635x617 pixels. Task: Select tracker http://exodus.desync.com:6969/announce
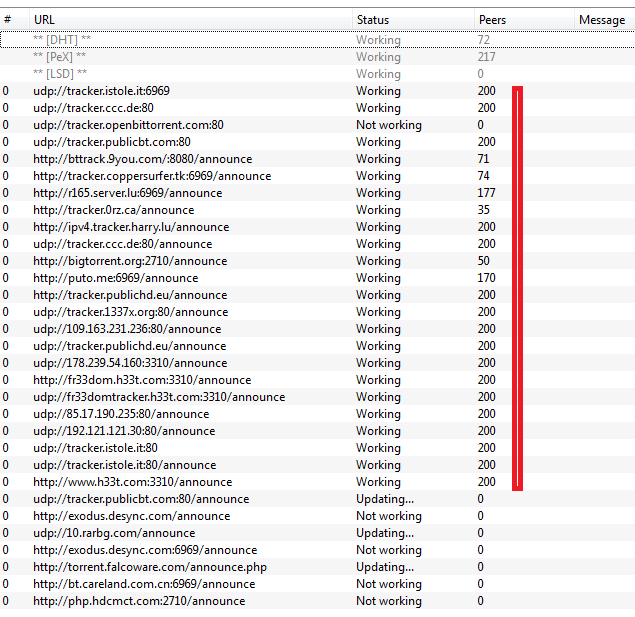[x=318, y=550]
